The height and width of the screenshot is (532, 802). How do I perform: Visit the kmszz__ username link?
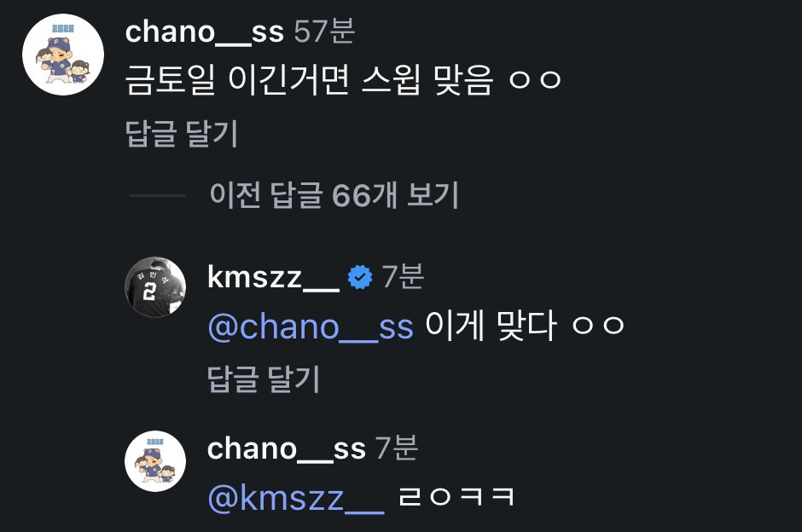pos(274,277)
